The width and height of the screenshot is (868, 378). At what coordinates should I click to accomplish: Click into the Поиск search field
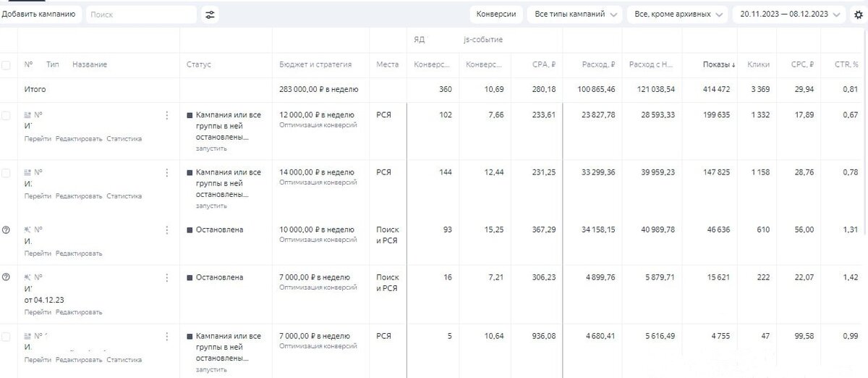[141, 14]
